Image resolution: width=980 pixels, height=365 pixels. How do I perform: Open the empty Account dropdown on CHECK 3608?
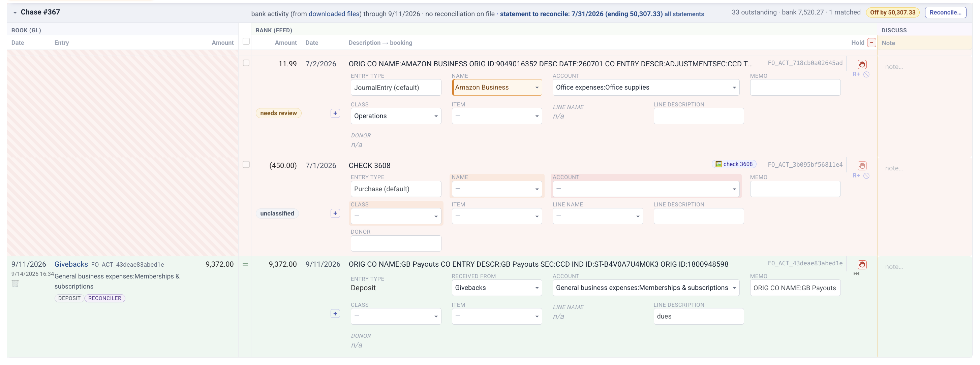pos(646,189)
